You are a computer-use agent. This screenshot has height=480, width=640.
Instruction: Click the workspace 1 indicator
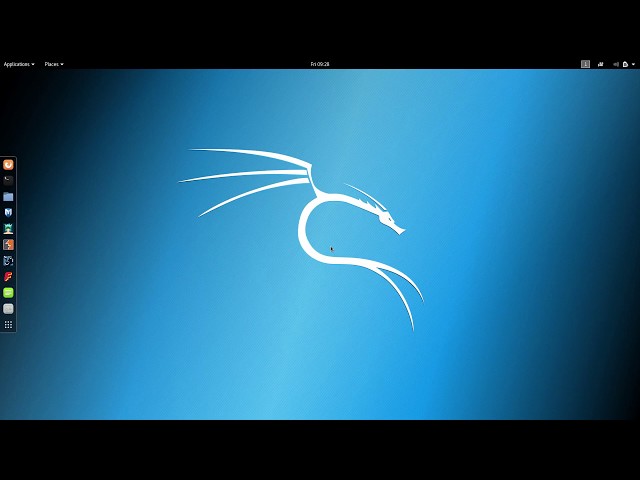585,64
